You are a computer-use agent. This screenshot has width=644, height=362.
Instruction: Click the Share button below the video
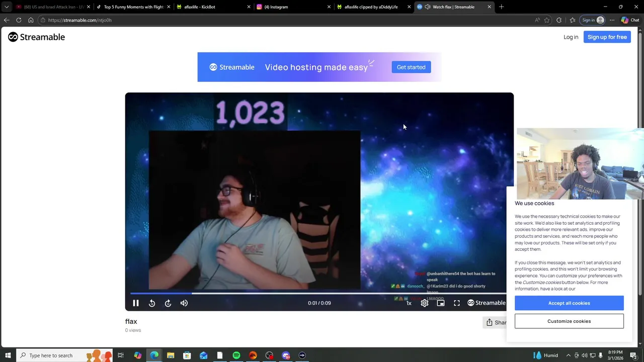click(x=496, y=322)
